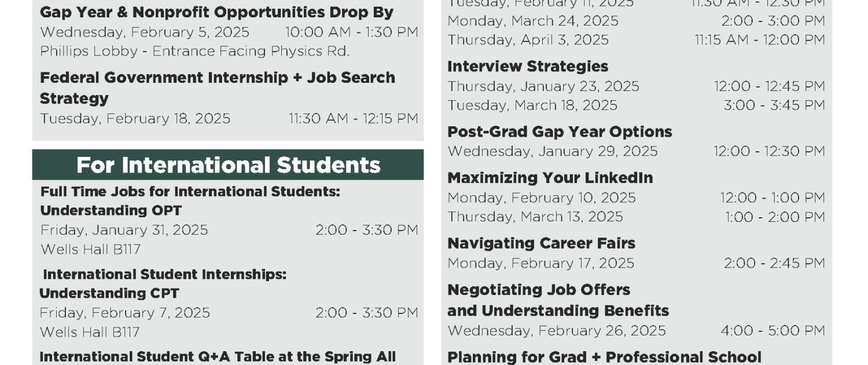
Task: Select the Negotiating Job Offers heading
Action: (539, 290)
